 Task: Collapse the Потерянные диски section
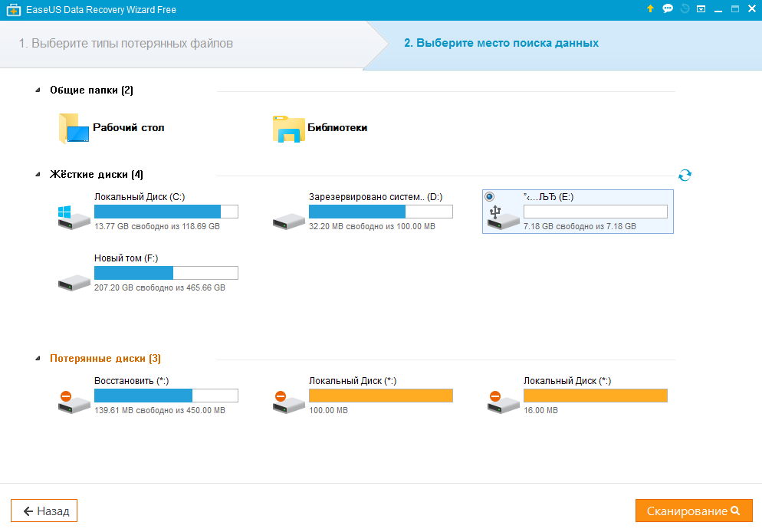click(x=38, y=359)
